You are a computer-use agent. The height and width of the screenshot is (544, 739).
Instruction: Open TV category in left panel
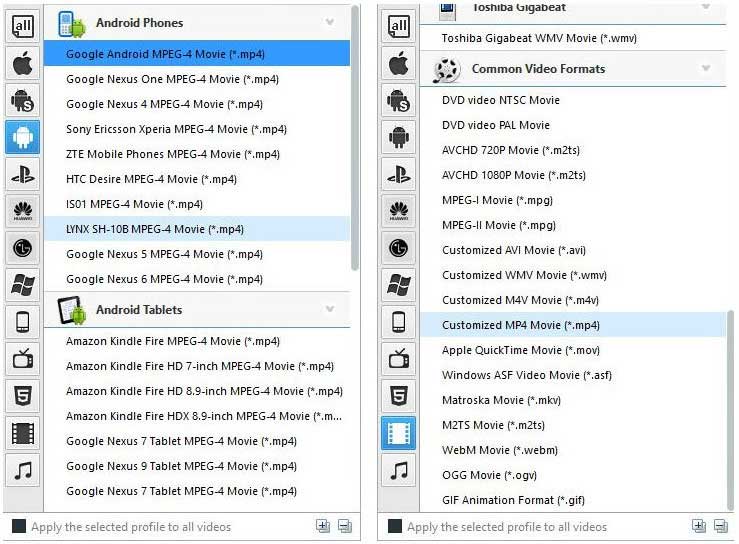coord(23,359)
